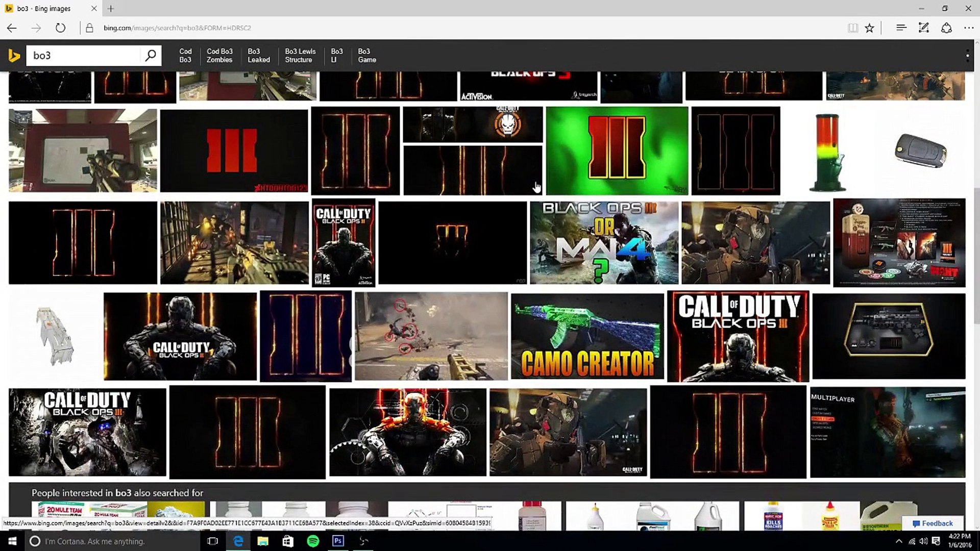Open reading view icon
980x551 pixels.
(852, 28)
